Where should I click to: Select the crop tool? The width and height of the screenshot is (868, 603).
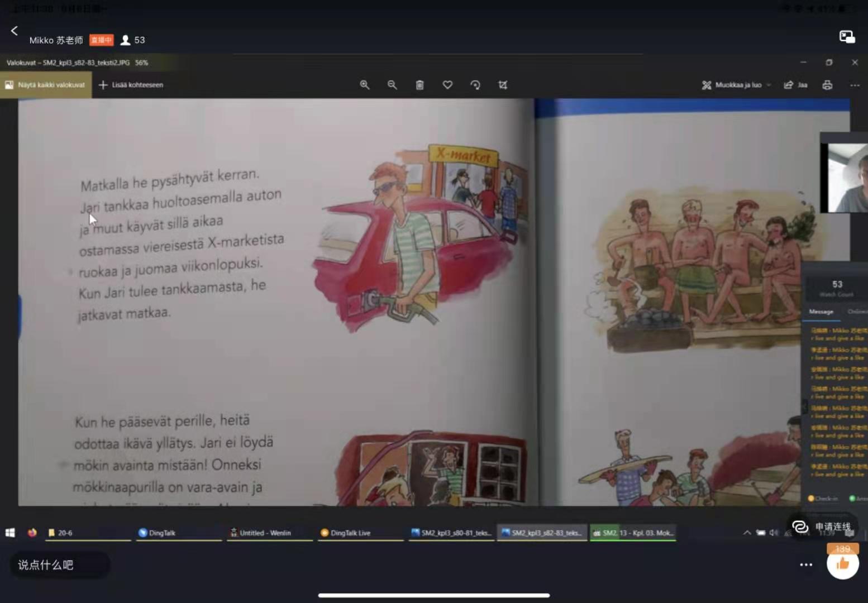point(503,85)
